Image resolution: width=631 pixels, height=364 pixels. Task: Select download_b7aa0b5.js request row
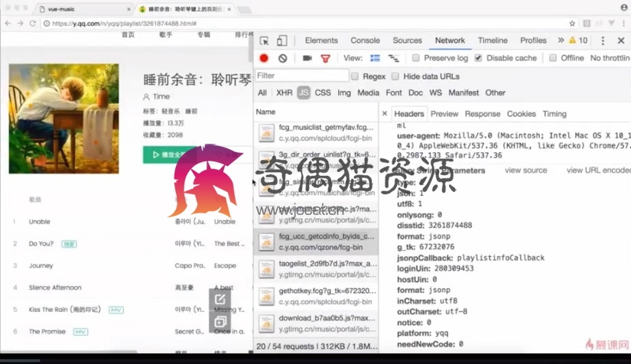coord(316,323)
